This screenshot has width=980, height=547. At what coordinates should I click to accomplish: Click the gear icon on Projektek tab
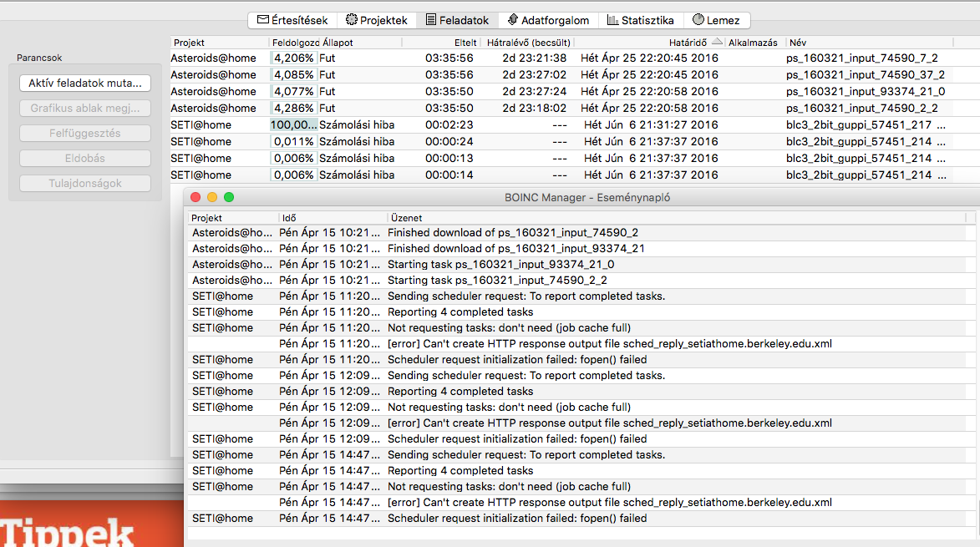click(352, 19)
